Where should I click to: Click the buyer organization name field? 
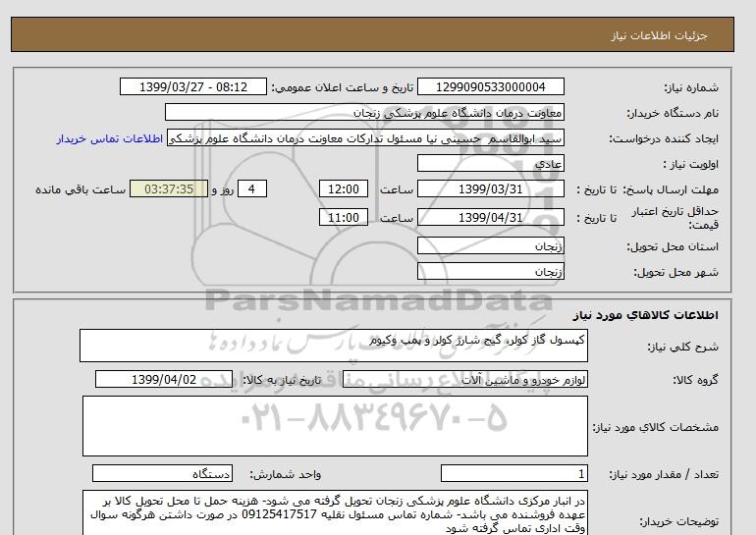pos(364,112)
